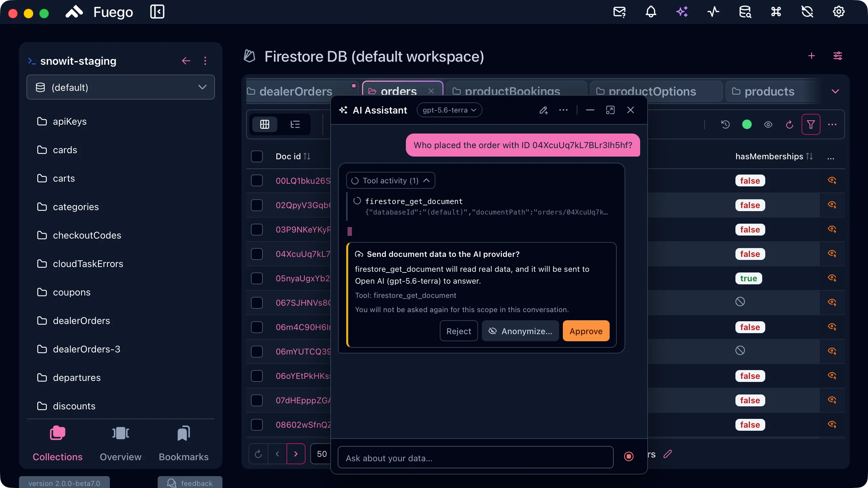
Task: Open the table toolbar more options dots
Action: click(832, 124)
